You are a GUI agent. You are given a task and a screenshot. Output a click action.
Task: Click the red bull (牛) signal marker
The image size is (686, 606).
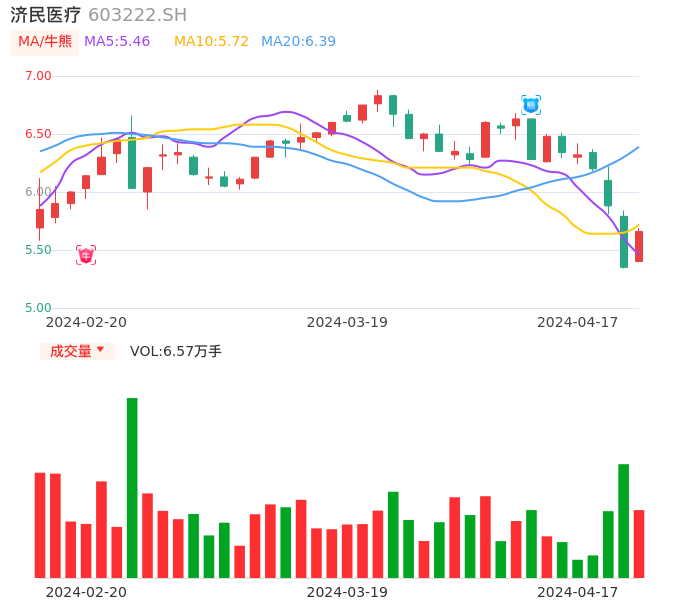click(x=86, y=255)
